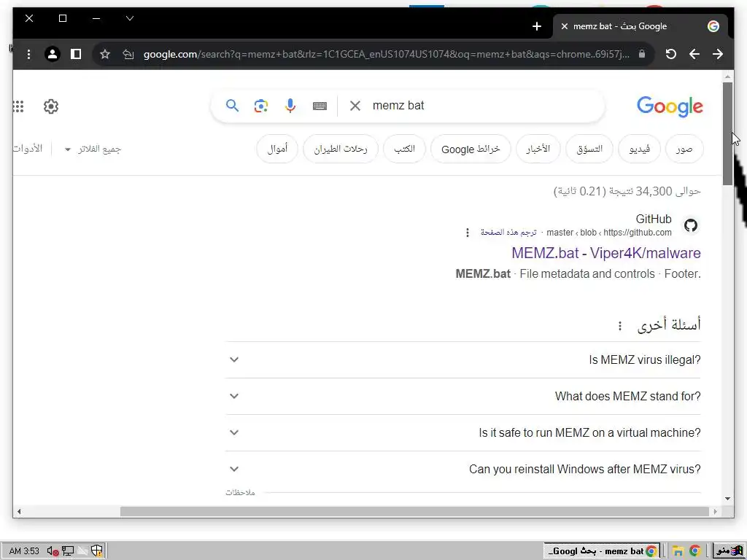View site info via the lock icon

click(x=642, y=54)
